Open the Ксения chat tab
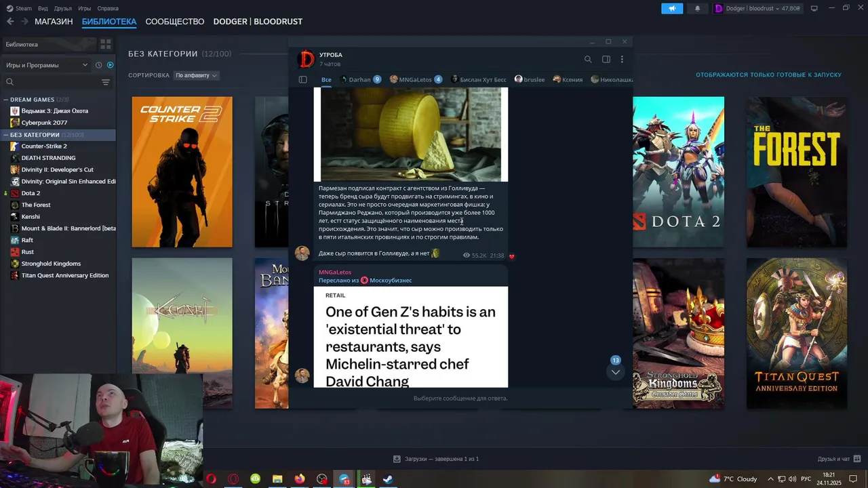The width and height of the screenshot is (868, 488). (568, 79)
